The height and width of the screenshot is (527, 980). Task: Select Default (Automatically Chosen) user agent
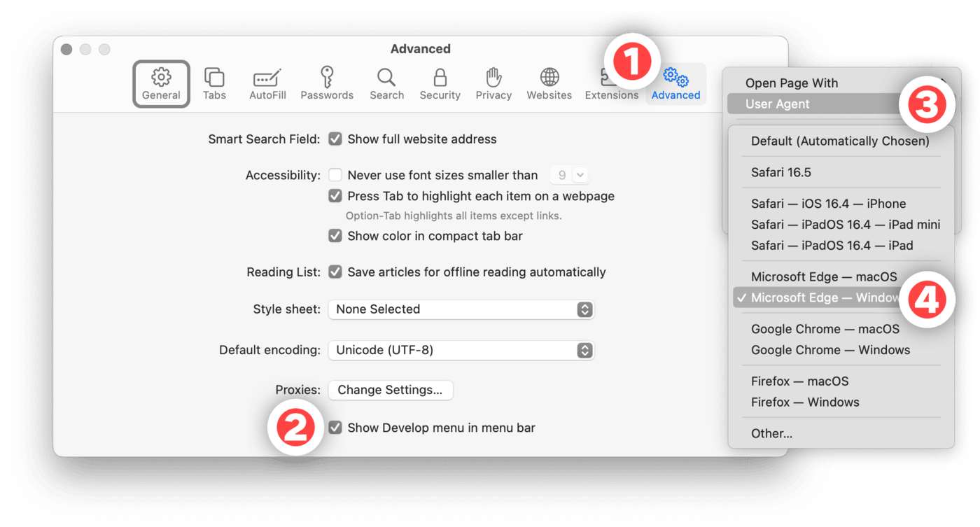pos(841,141)
